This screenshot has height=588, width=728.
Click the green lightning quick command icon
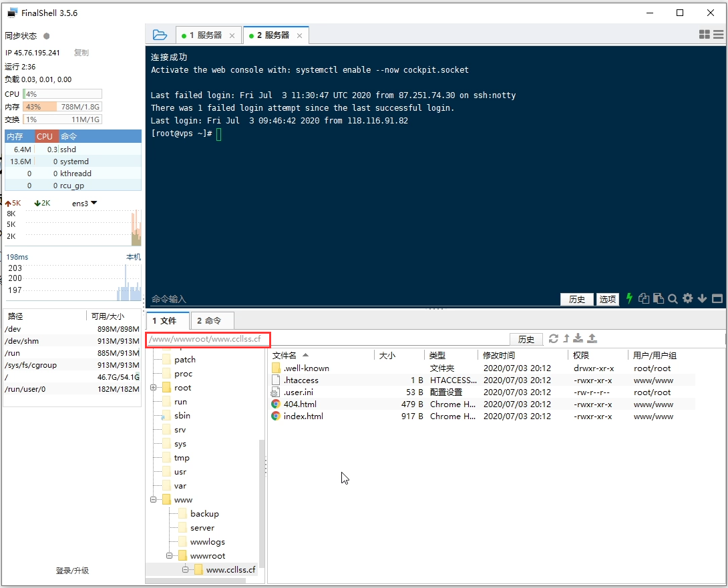pyautogui.click(x=628, y=299)
